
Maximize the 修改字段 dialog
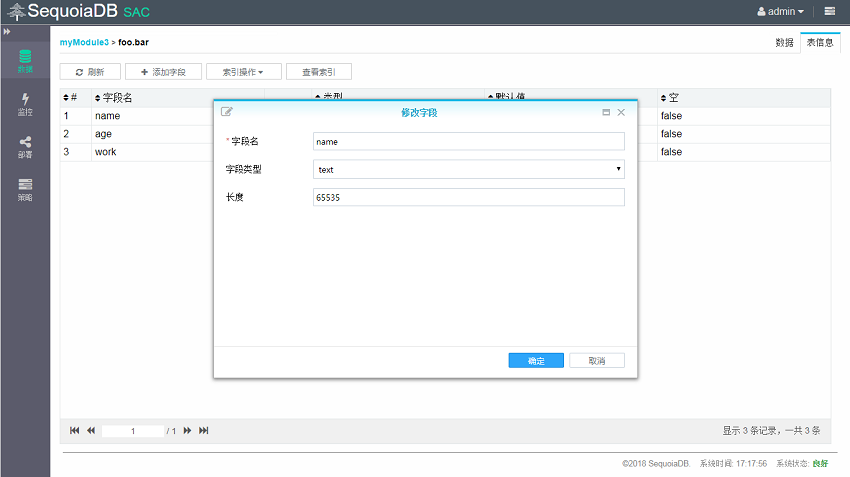pos(606,113)
